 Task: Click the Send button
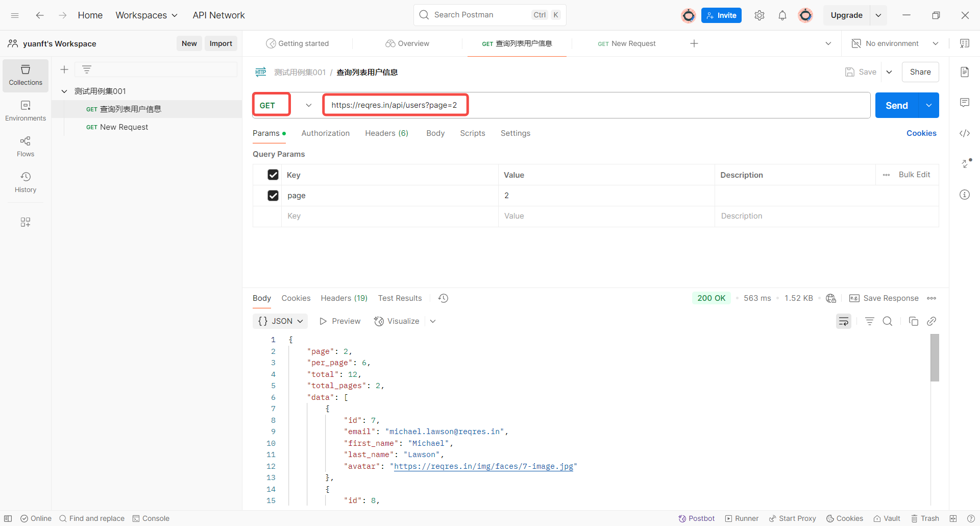[x=897, y=105]
